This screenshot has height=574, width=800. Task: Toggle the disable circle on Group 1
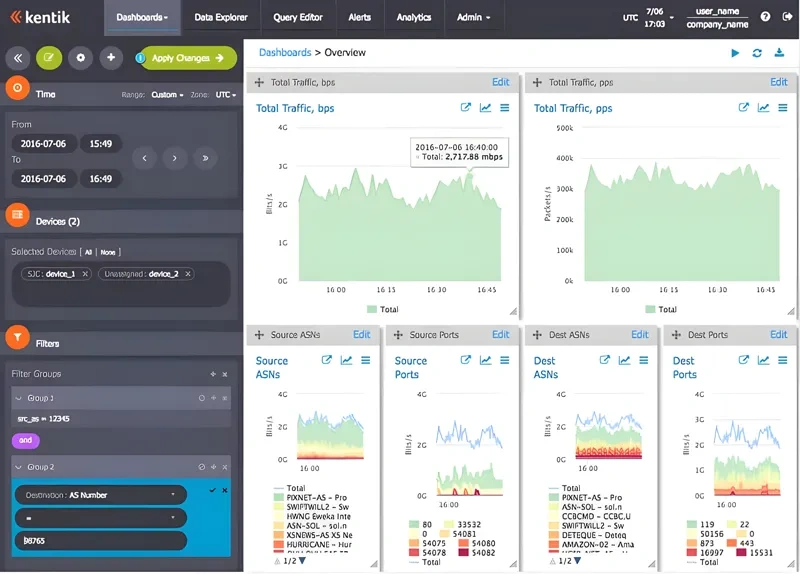point(201,398)
